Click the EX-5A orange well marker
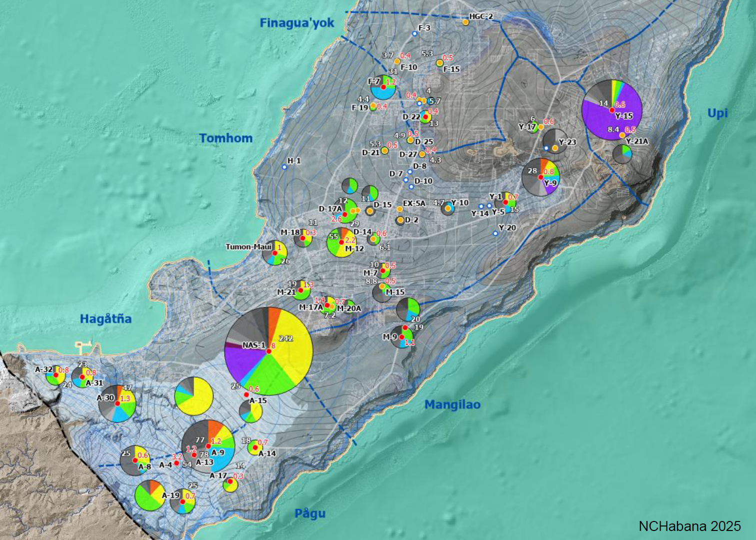The width and height of the screenshot is (756, 540). pyautogui.click(x=399, y=209)
